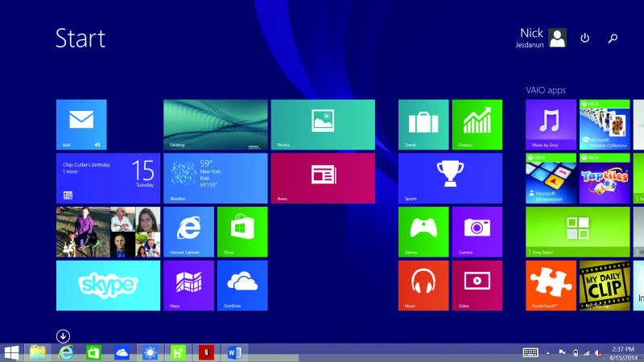The image size is (644, 362).
Task: Click the battery status tray icon
Action: coord(576,353)
